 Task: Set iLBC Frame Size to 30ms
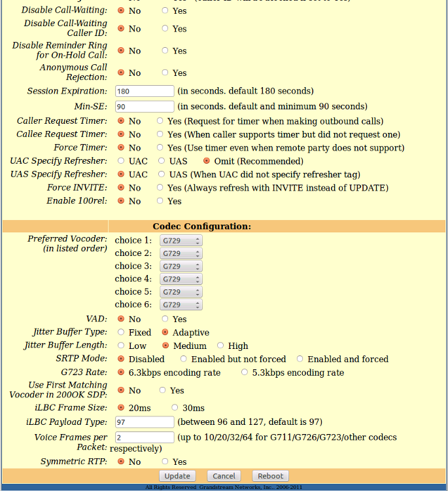(x=175, y=407)
